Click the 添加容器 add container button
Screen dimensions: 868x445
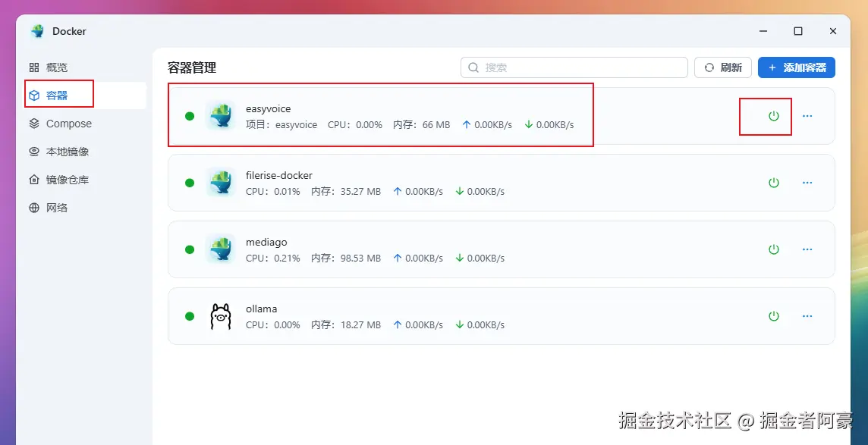click(x=797, y=67)
